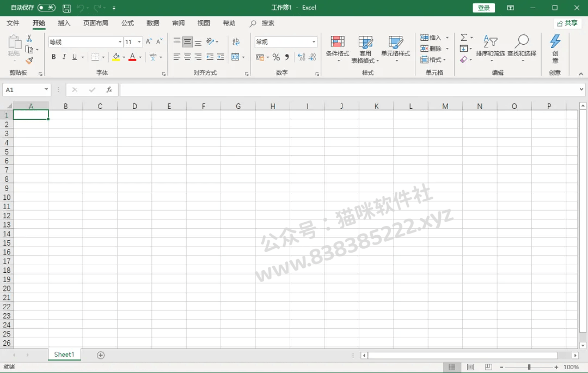The height and width of the screenshot is (373, 588).
Task: Open 排序和筛选 sort and filter
Action: pyautogui.click(x=491, y=48)
